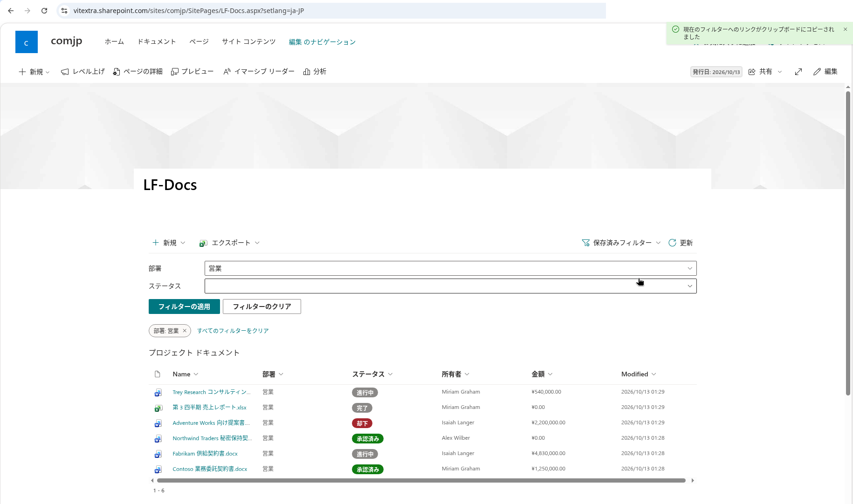Click the expand to full-screen arrow icon

(x=798, y=72)
